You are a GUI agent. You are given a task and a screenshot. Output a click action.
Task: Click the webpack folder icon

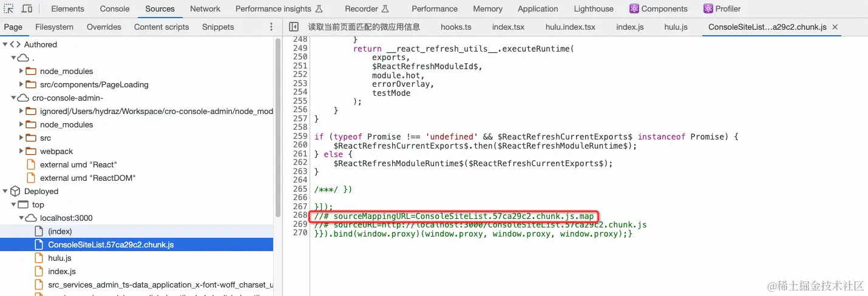pyautogui.click(x=32, y=151)
